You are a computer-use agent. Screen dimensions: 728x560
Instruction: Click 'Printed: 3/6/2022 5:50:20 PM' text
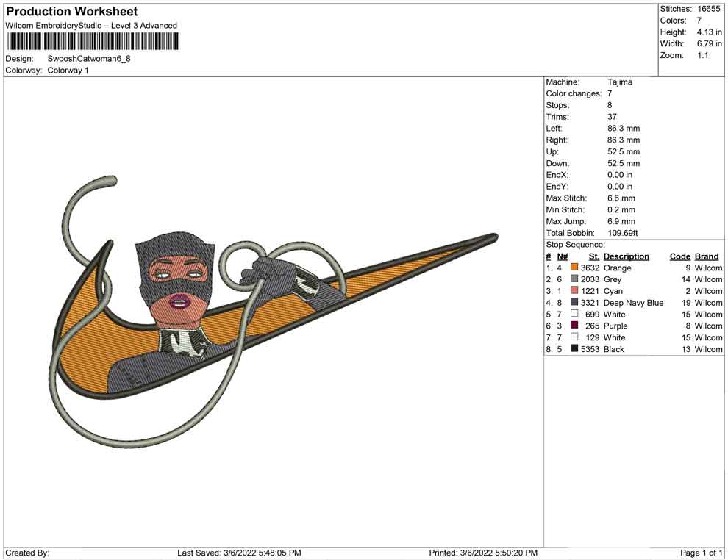(483, 553)
